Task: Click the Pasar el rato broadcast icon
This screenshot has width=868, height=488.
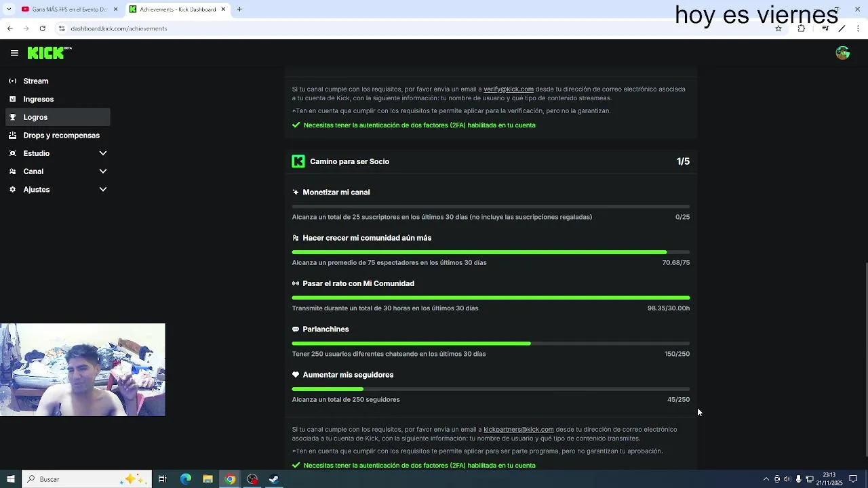Action: [296, 283]
